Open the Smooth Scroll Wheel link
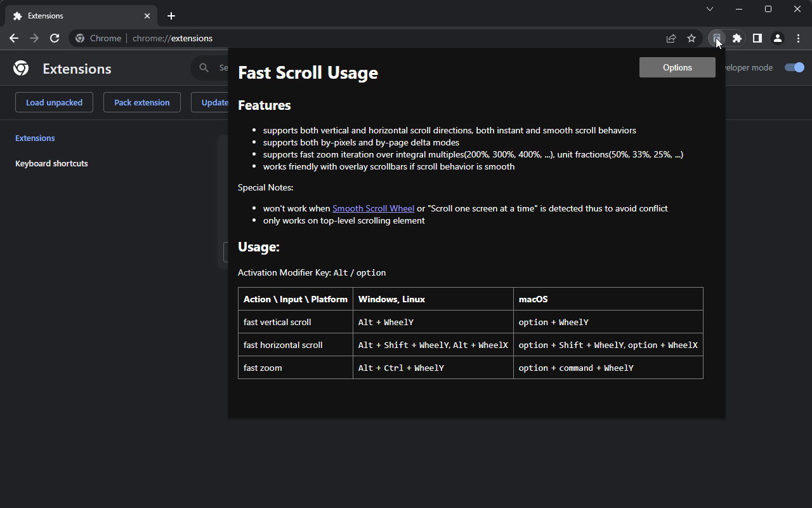The height and width of the screenshot is (508, 812). (373, 208)
